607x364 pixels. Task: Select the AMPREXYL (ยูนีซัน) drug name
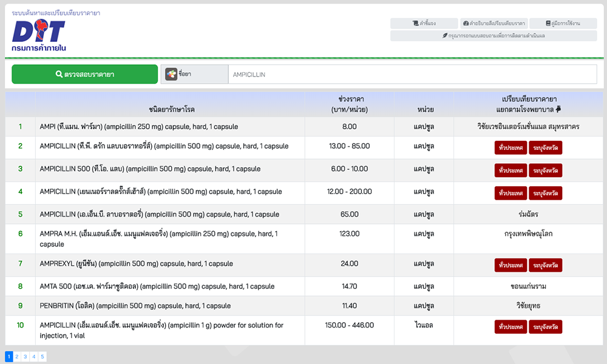coord(136,263)
